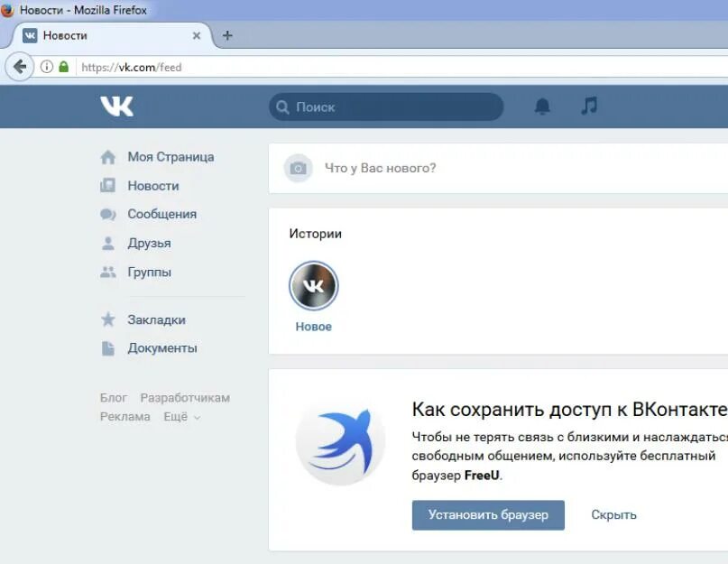
Task: Open the music note icon
Action: [589, 106]
